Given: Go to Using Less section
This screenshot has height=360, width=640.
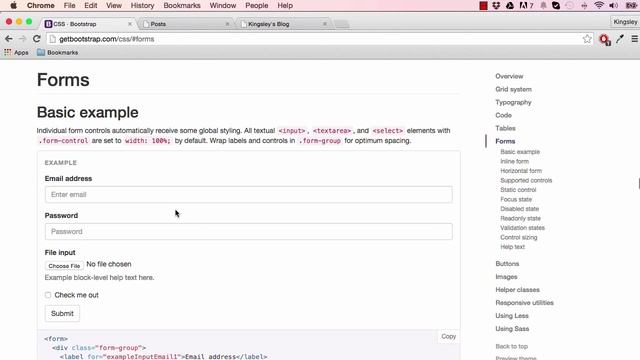Looking at the screenshot, I should tap(512, 316).
